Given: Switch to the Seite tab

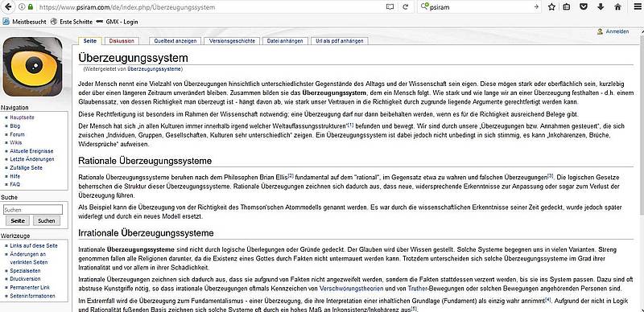Looking at the screenshot, I should pos(90,41).
